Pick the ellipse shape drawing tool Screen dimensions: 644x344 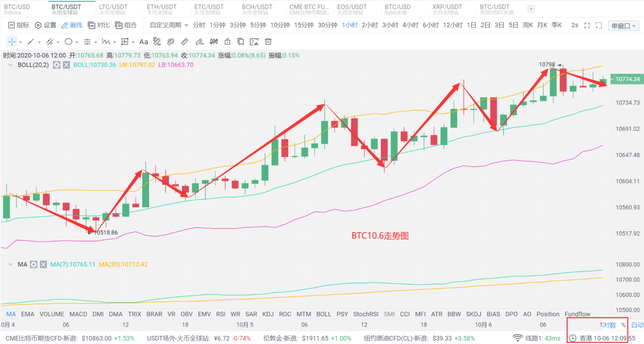tap(68, 42)
